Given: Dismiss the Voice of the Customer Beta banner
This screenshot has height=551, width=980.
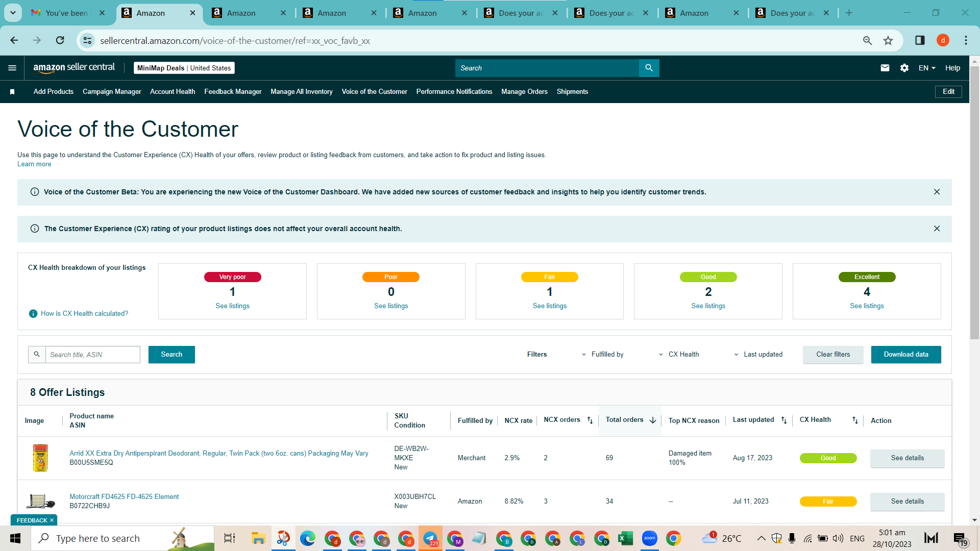Looking at the screenshot, I should [x=937, y=192].
